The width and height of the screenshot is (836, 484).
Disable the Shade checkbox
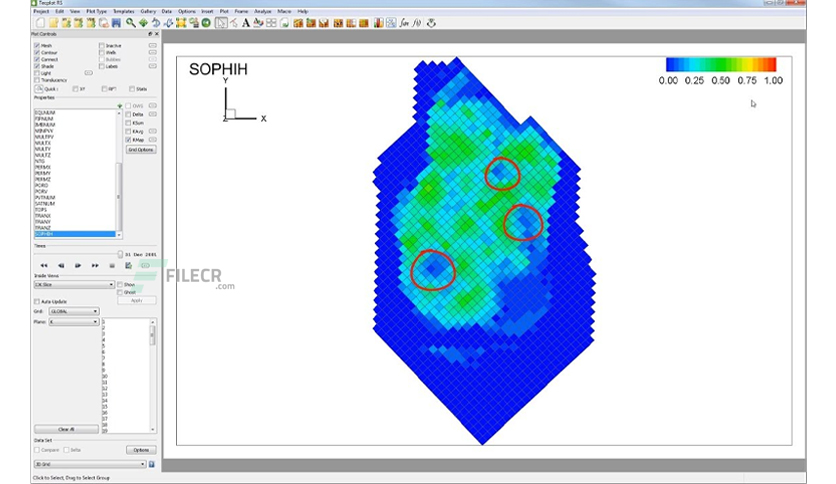click(x=37, y=66)
